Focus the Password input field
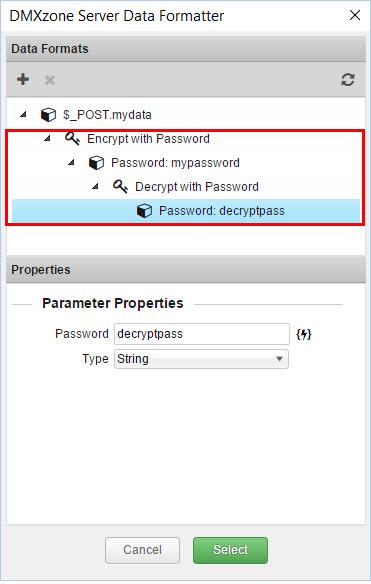The image size is (371, 584). (x=202, y=334)
